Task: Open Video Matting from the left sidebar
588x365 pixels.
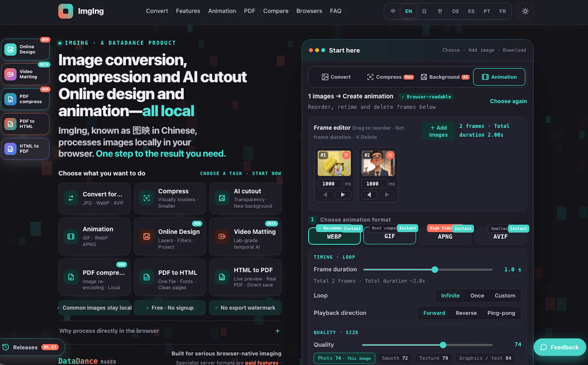Action: (25, 74)
